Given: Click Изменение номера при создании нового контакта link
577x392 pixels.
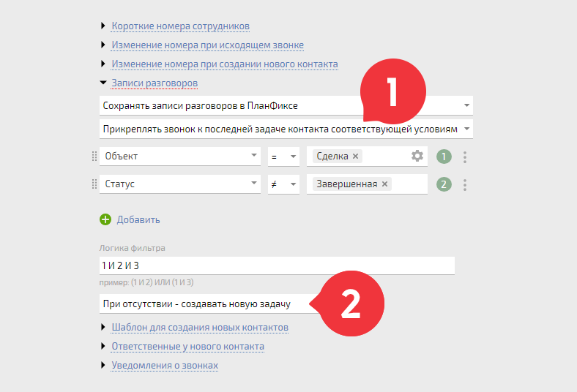Looking at the screenshot, I should [225, 64].
